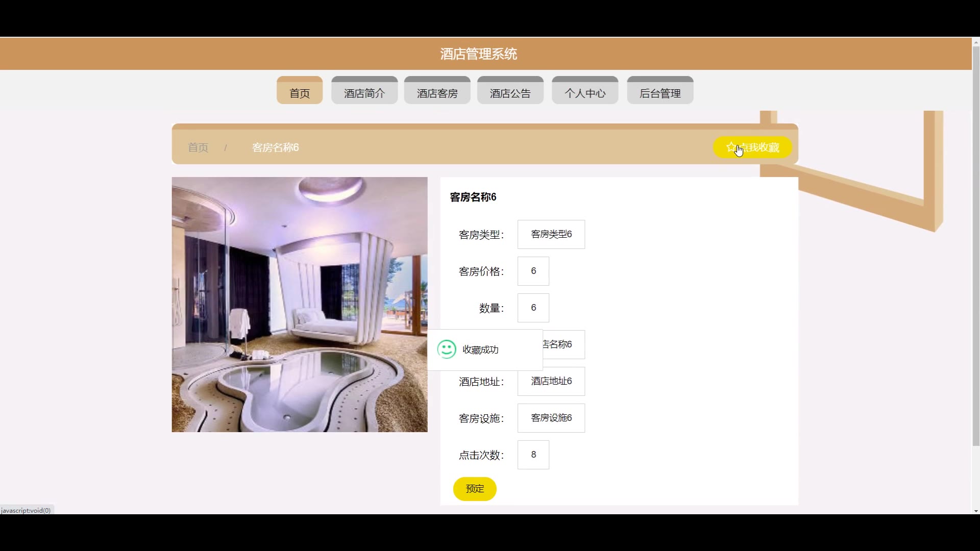980x551 pixels.
Task: Go to the 酒店客房 tab
Action: (x=437, y=90)
